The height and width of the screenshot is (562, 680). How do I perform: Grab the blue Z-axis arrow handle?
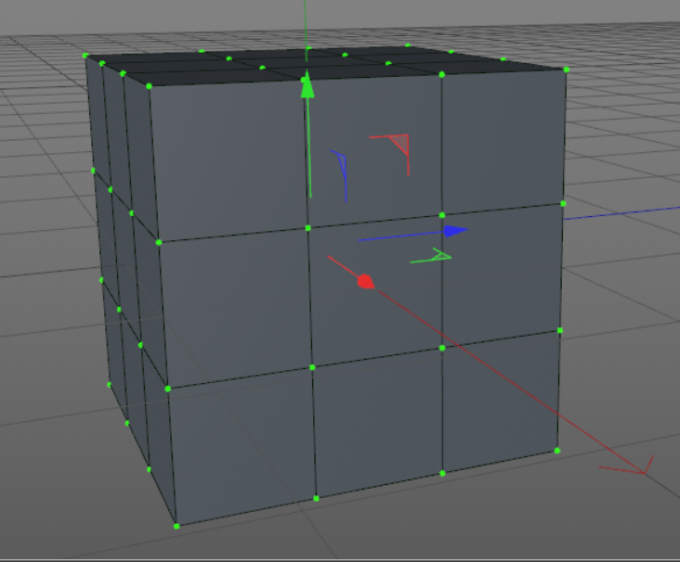point(455,231)
